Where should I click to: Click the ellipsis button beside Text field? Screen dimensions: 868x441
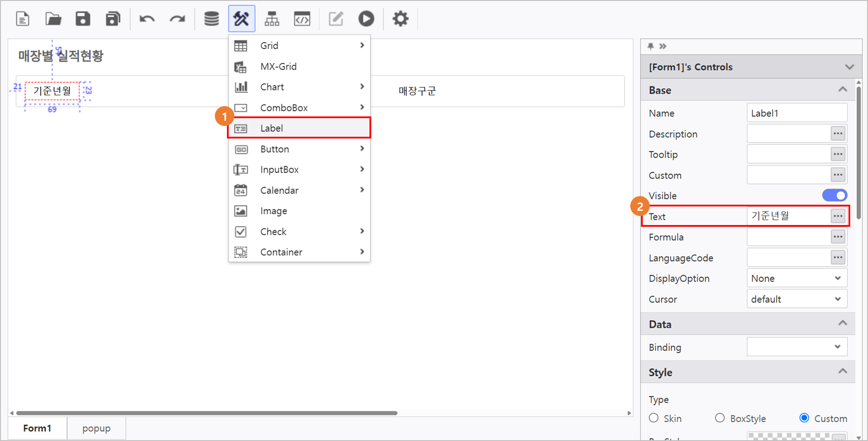pyautogui.click(x=838, y=216)
